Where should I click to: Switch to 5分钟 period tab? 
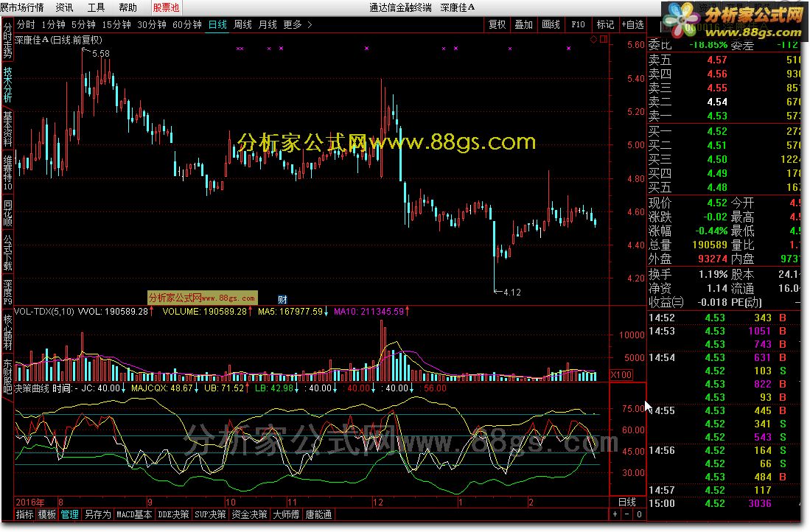click(x=83, y=24)
